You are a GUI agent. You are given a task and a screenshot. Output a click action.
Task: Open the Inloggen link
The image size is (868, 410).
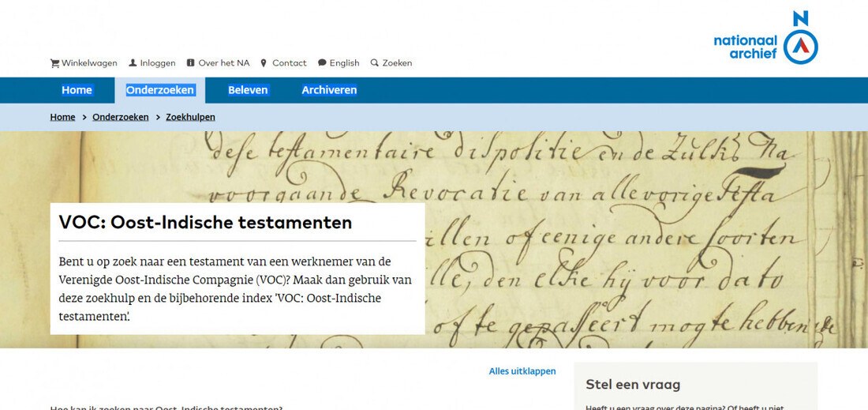click(x=158, y=63)
